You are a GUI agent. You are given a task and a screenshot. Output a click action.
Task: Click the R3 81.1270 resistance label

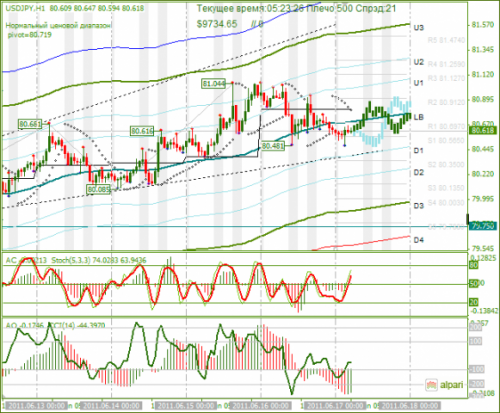(446, 78)
